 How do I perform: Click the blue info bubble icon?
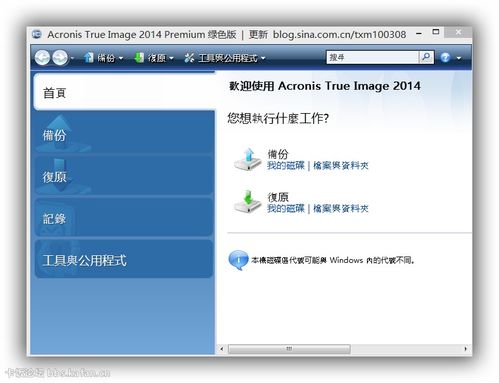(x=238, y=260)
